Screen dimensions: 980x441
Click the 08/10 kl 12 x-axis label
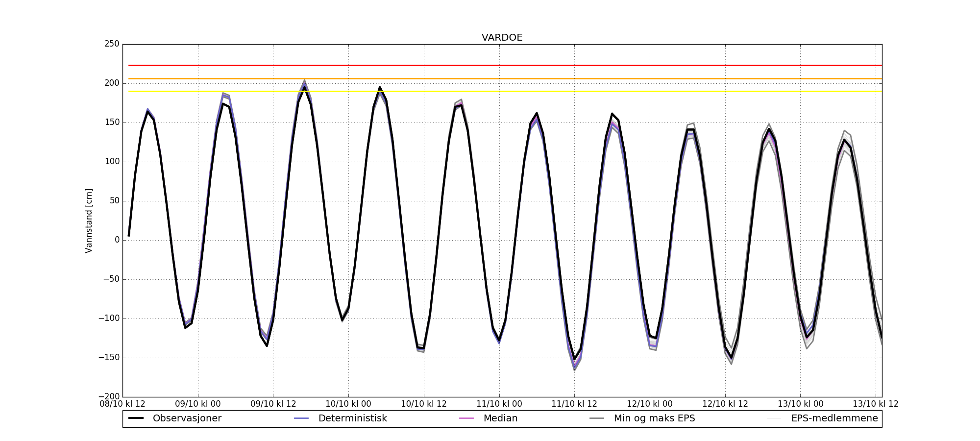[x=122, y=404]
